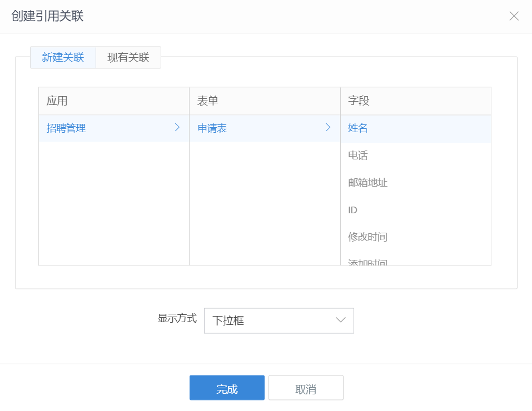The height and width of the screenshot is (411, 532).
Task: Click the down arrow in 下拉框 selector
Action: click(x=341, y=320)
